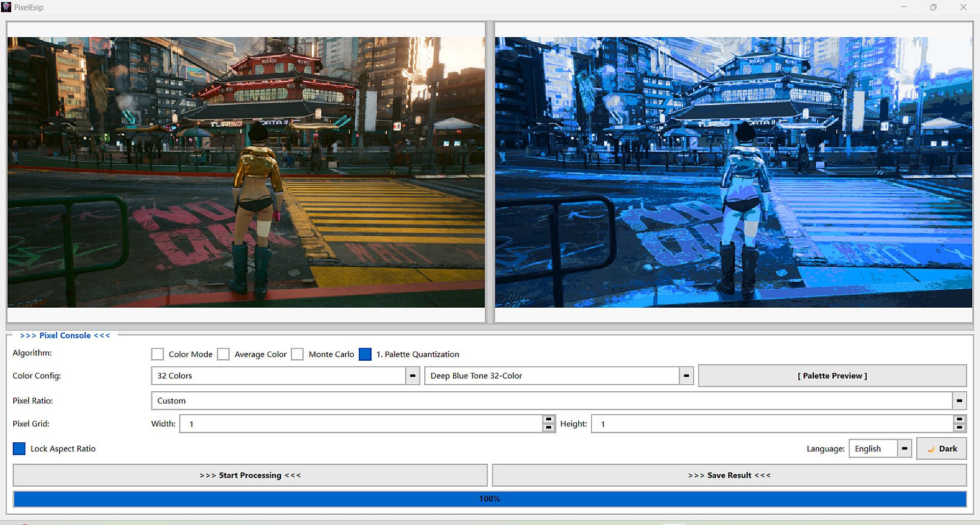Open the Pixel Ratio Custom dropdown
Screen dimensions: 980x525
959,401
